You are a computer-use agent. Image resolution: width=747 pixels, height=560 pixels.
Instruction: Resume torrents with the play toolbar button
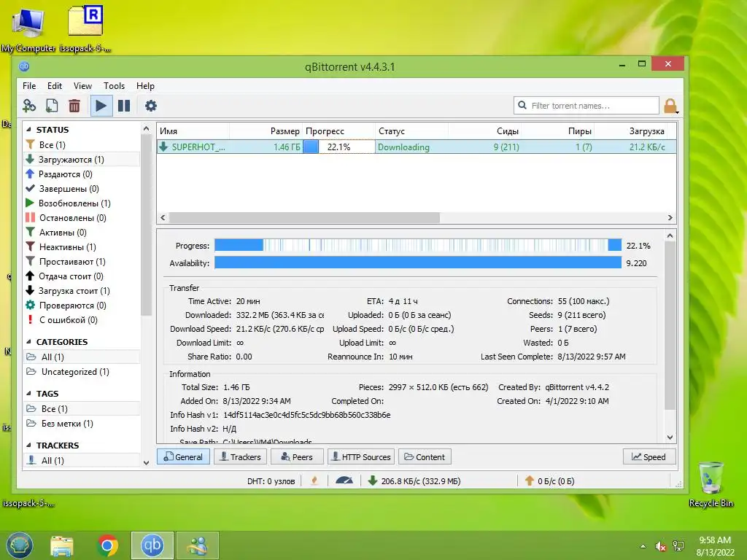(101, 106)
